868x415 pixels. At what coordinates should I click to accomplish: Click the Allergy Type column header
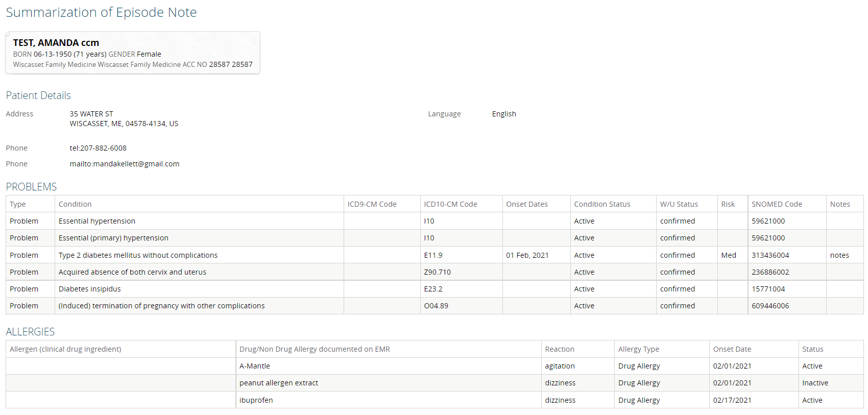point(638,349)
